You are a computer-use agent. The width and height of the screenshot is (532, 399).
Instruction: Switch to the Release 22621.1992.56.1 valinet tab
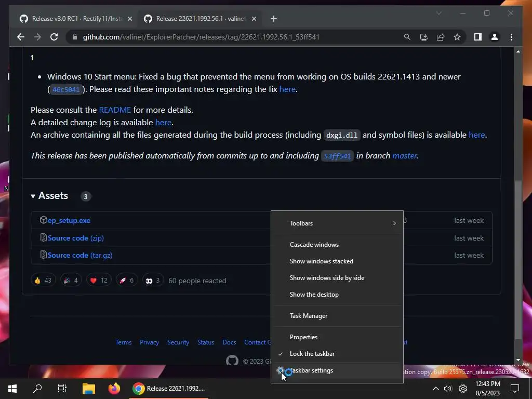click(200, 19)
